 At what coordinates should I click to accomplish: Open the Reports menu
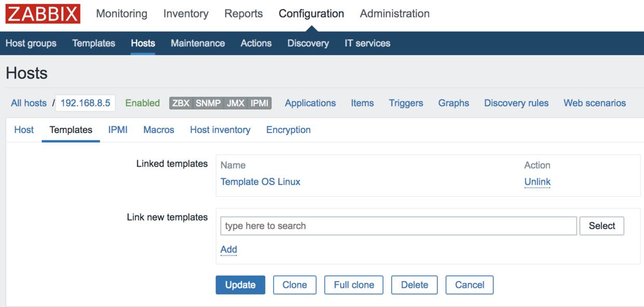[244, 14]
